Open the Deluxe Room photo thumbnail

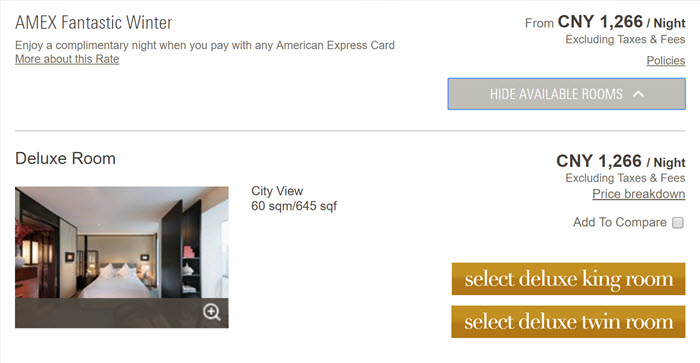click(x=121, y=242)
